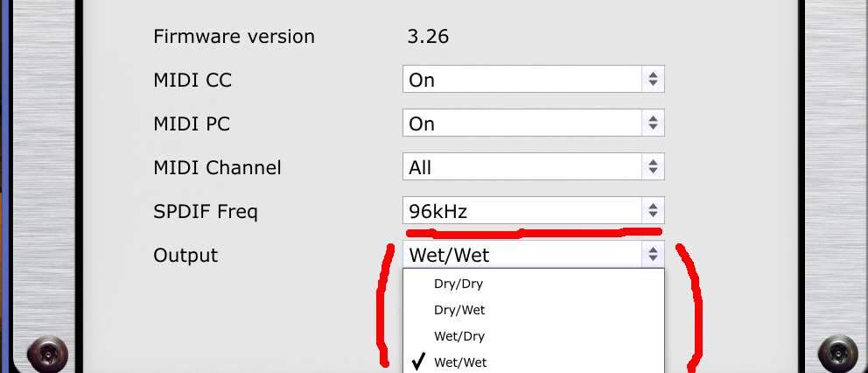The image size is (868, 373).
Task: Select Dry/Dry from the Output list
Action: pos(458,284)
